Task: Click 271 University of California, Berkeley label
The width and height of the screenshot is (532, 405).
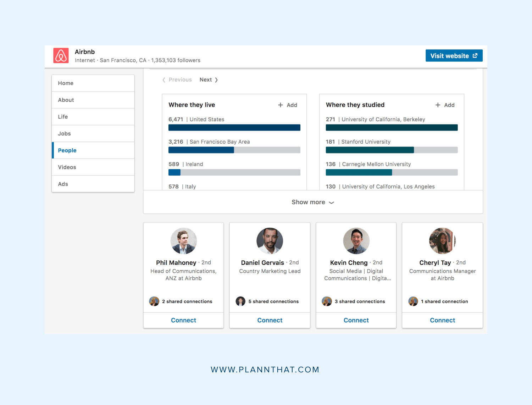Action: pyautogui.click(x=376, y=120)
